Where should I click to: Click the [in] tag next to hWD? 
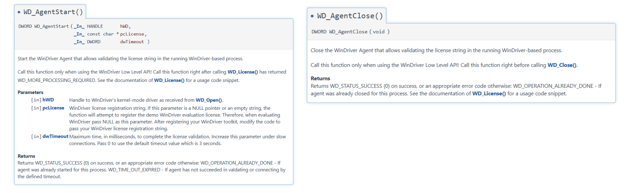(36, 100)
